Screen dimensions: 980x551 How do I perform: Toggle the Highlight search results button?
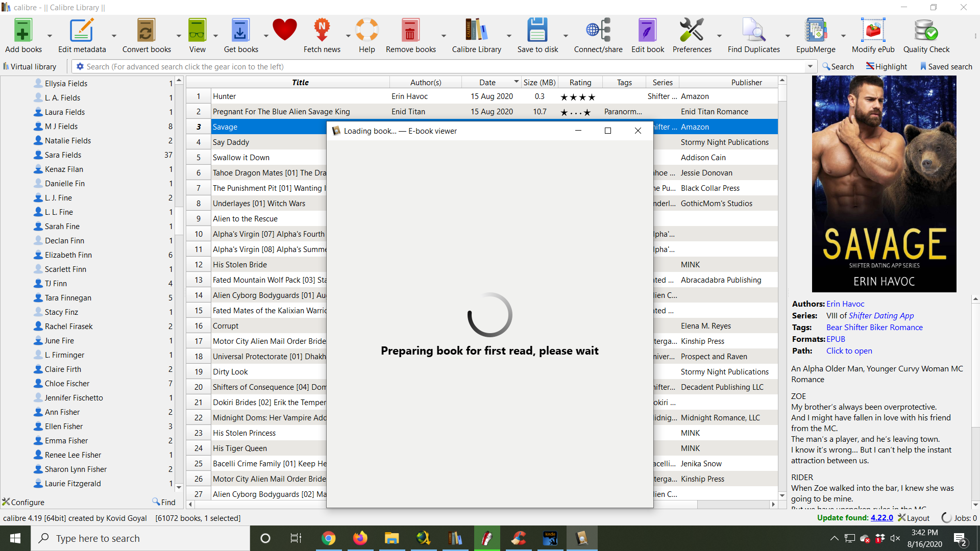click(887, 67)
